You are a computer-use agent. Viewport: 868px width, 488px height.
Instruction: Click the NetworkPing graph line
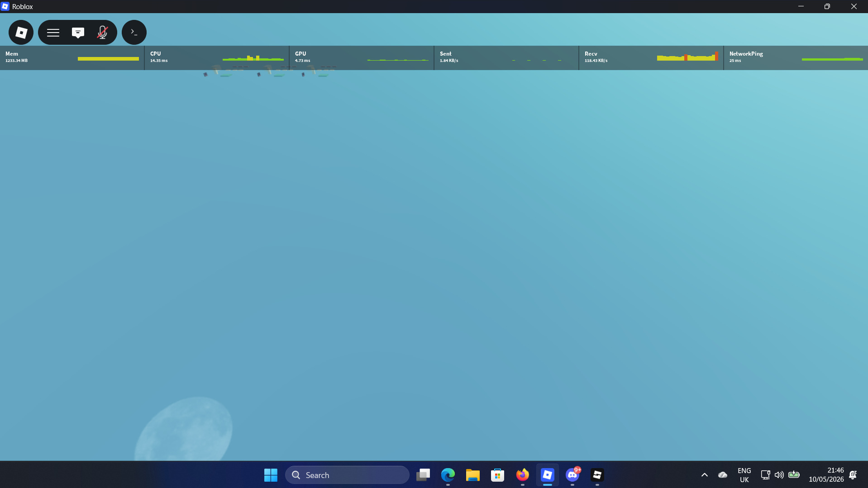(x=832, y=59)
